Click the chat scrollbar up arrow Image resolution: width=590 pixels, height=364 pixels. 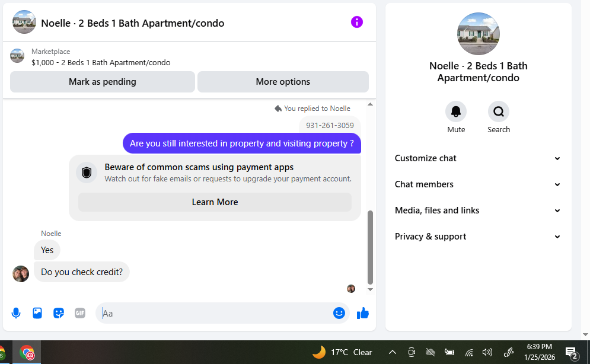click(370, 104)
